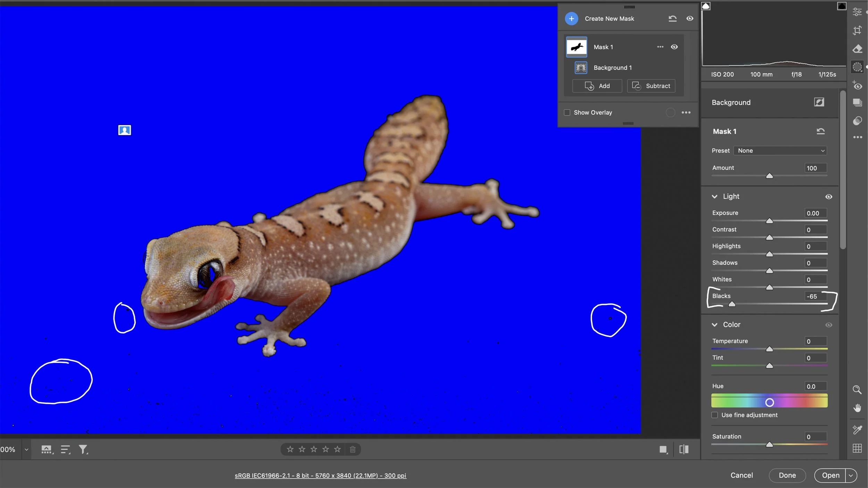Click the Subtract mask button
This screenshot has height=488, width=868.
(x=651, y=86)
